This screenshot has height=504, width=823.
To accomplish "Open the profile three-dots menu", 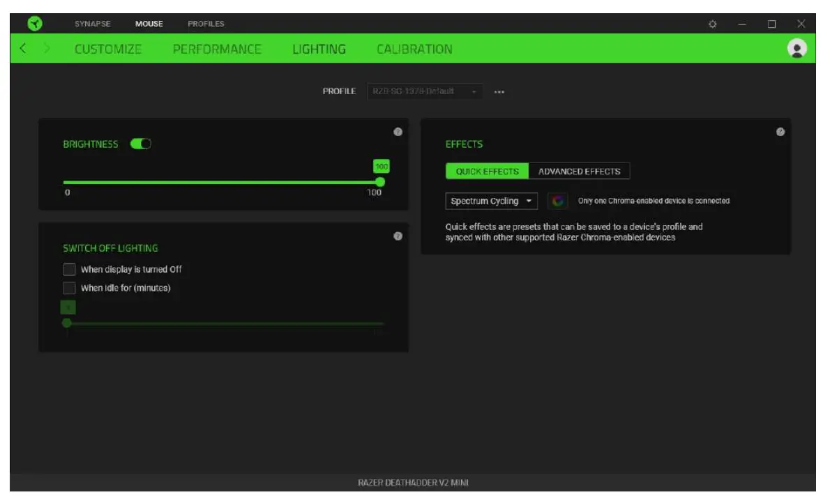I will pyautogui.click(x=499, y=92).
